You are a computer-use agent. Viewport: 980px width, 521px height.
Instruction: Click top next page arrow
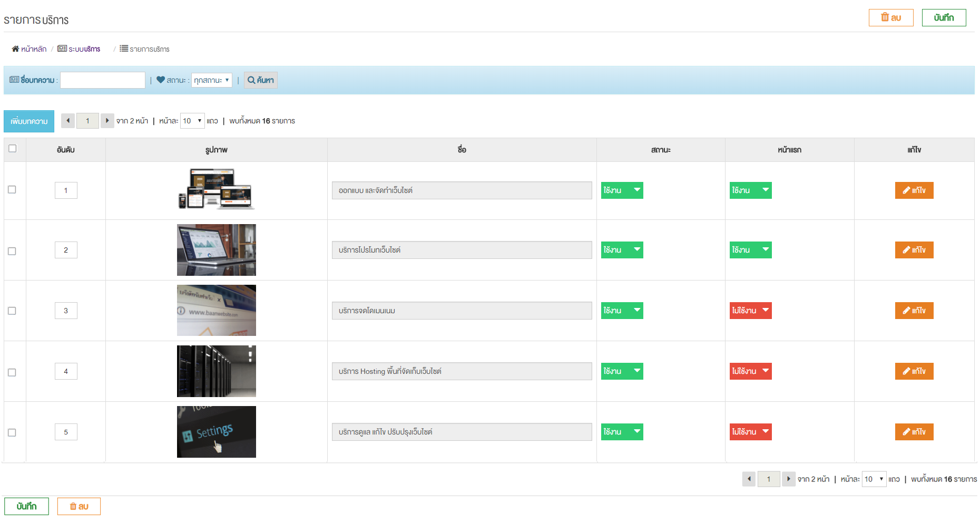(107, 121)
